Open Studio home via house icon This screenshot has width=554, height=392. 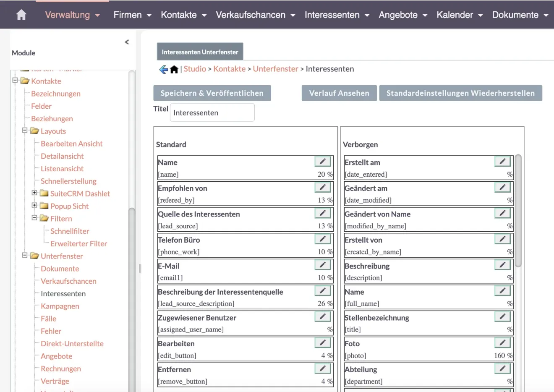(x=174, y=69)
